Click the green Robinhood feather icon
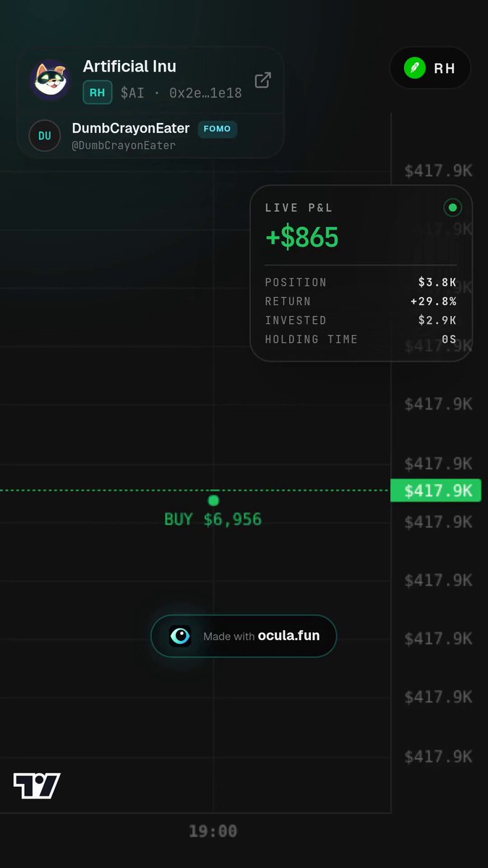The height and width of the screenshot is (868, 488). click(415, 69)
